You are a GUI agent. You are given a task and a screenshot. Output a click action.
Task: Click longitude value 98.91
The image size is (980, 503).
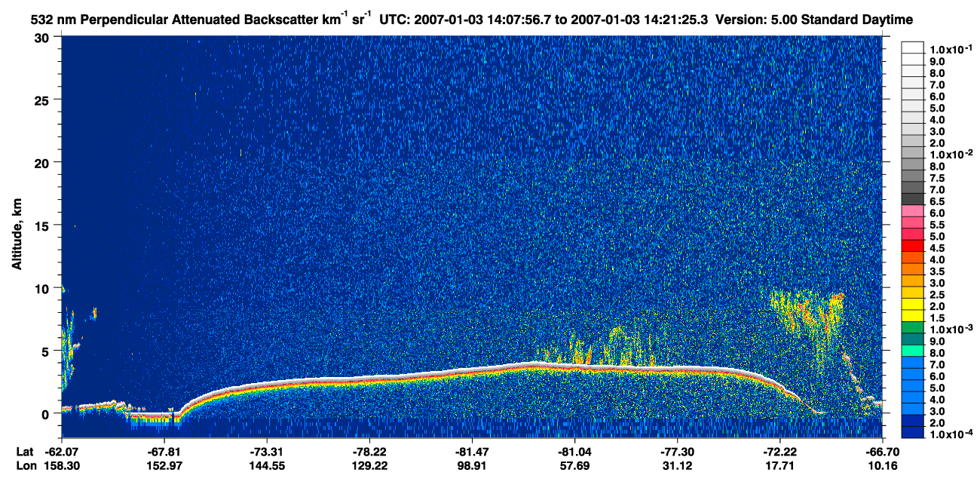472,466
